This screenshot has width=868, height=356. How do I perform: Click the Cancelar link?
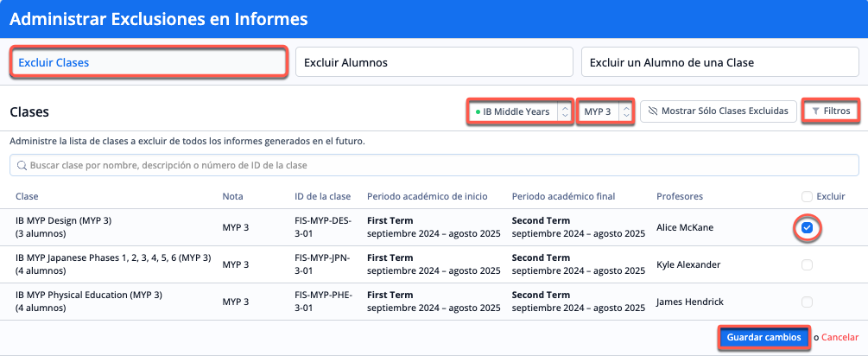click(x=839, y=337)
